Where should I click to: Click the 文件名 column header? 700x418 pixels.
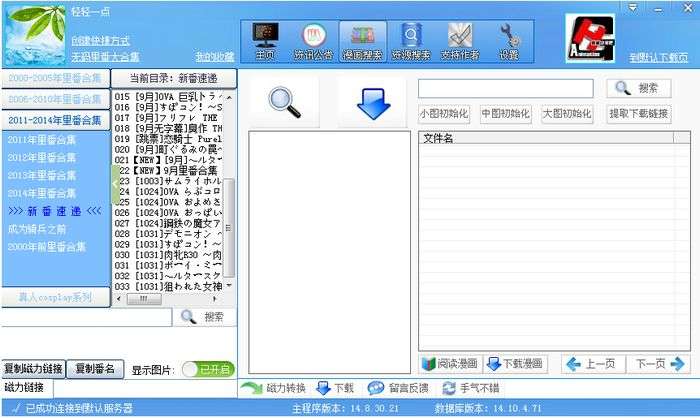[x=546, y=138]
